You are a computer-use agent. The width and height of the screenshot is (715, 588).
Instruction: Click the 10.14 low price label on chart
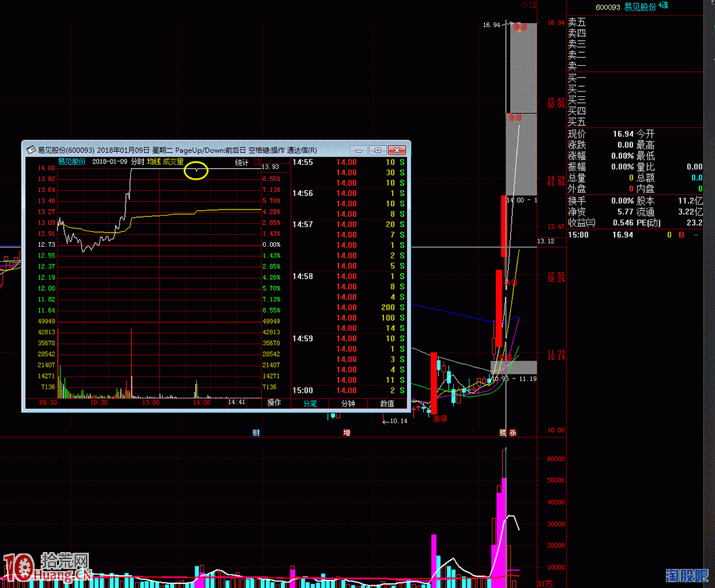[x=398, y=421]
